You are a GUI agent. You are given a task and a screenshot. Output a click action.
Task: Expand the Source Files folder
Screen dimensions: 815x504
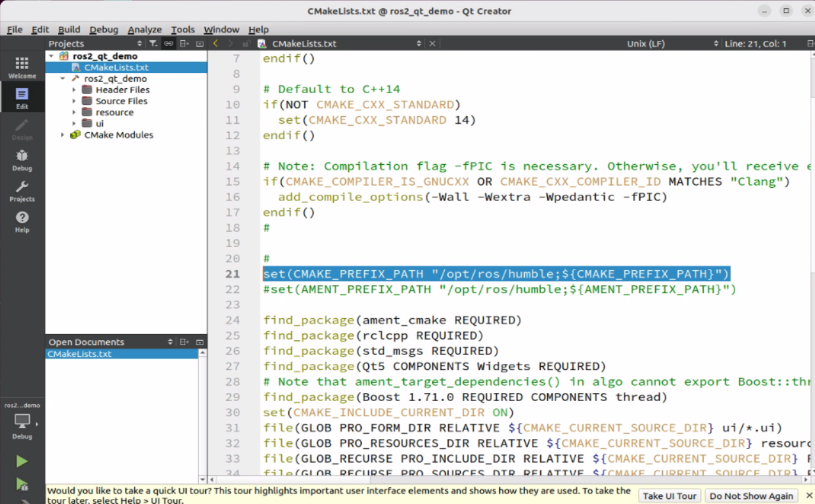(x=74, y=101)
